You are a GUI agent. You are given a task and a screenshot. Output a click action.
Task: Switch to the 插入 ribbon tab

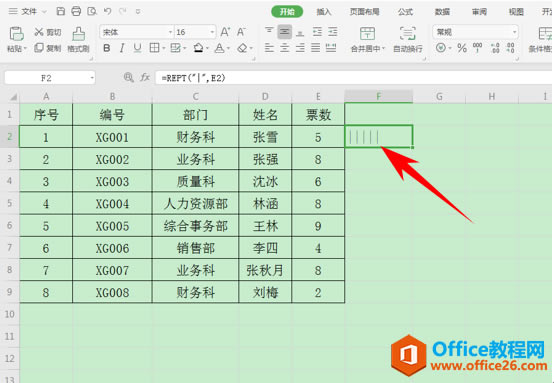tap(323, 12)
